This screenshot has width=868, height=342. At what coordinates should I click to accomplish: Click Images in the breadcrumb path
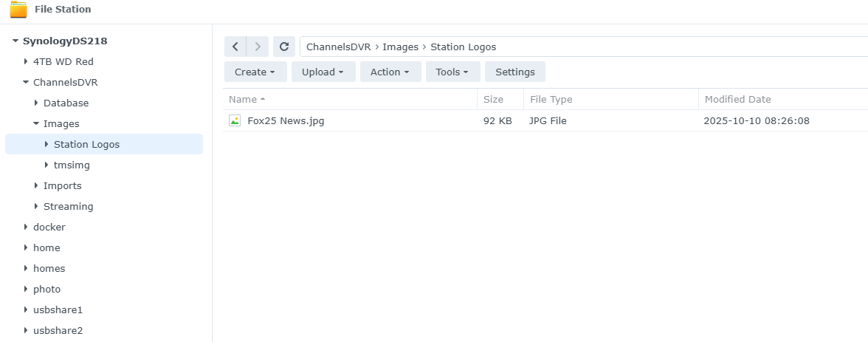click(401, 47)
